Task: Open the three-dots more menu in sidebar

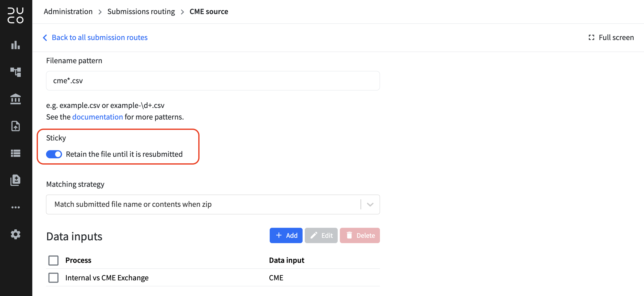Action: point(16,207)
